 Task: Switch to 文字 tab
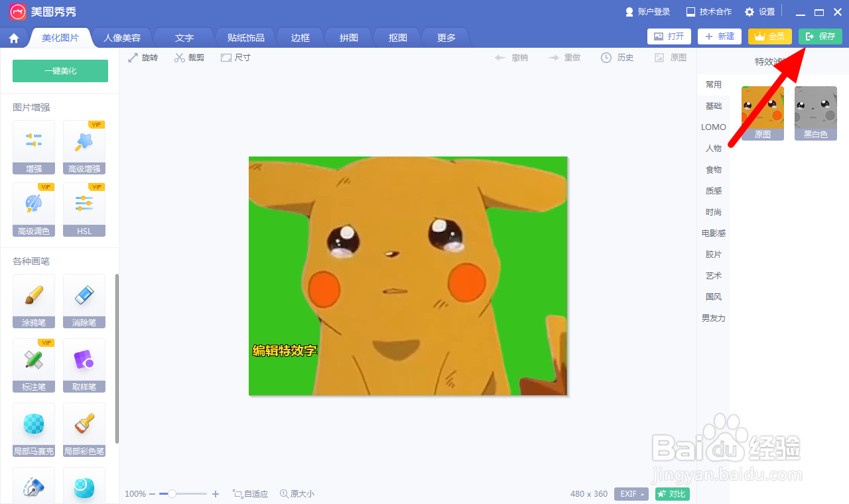[x=184, y=38]
